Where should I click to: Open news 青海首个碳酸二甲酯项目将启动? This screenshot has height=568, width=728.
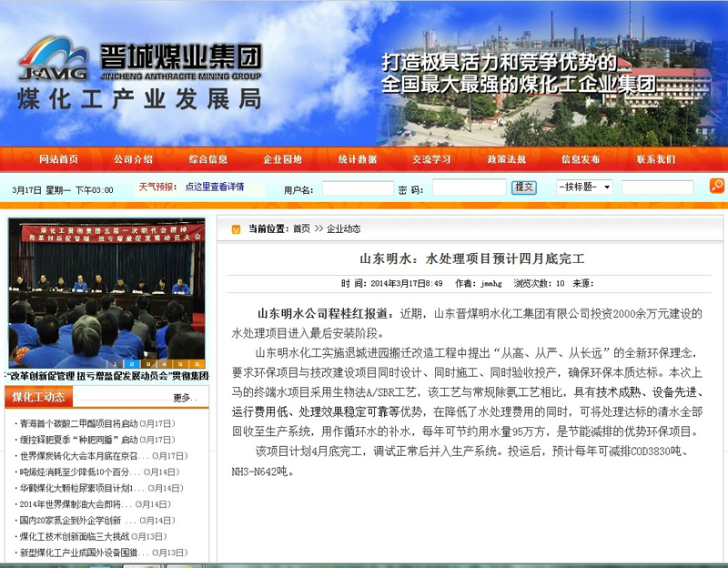[78, 423]
